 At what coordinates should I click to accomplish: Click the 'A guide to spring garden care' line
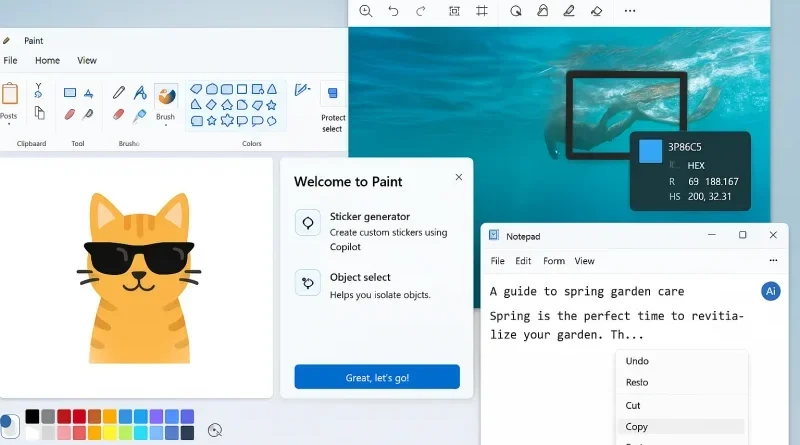[587, 291]
